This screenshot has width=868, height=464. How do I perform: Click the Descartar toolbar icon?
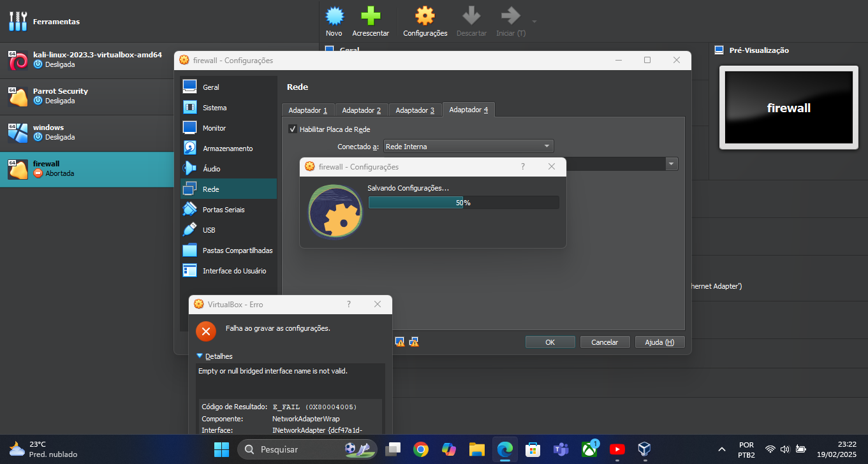click(x=471, y=17)
